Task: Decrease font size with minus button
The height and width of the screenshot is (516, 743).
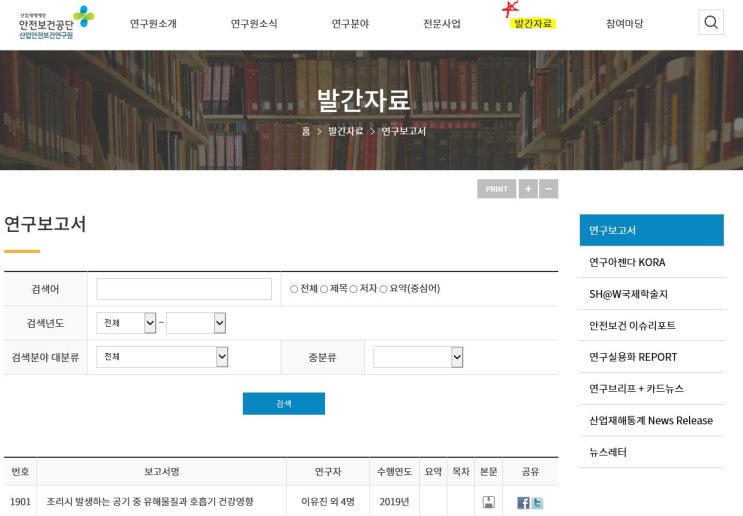Action: 549,189
